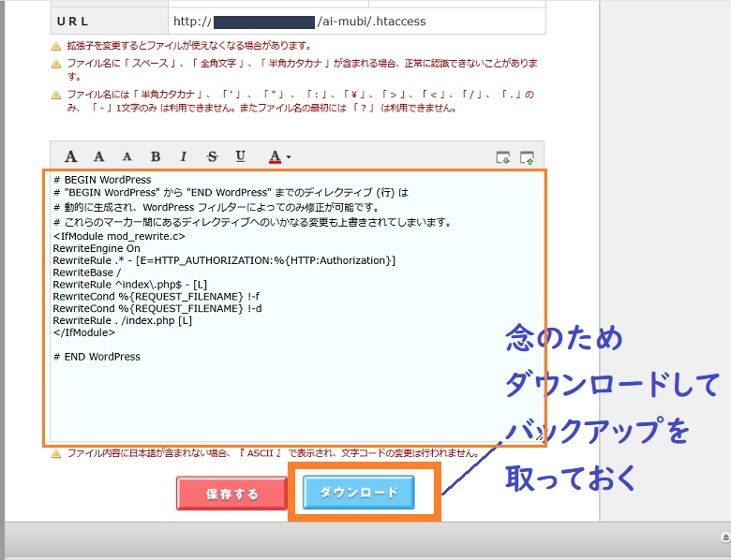The width and height of the screenshot is (731, 560).
Task: Click the red-underlined font color A
Action: [275, 157]
